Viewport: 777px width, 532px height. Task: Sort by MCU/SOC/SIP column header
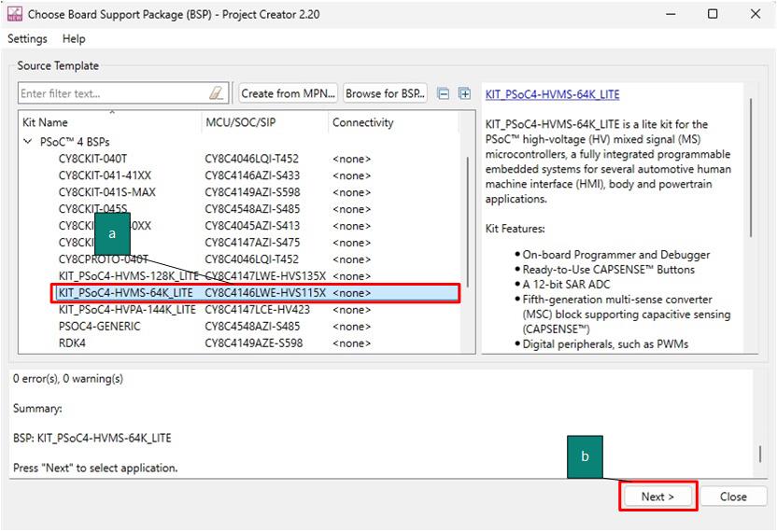[265, 122]
